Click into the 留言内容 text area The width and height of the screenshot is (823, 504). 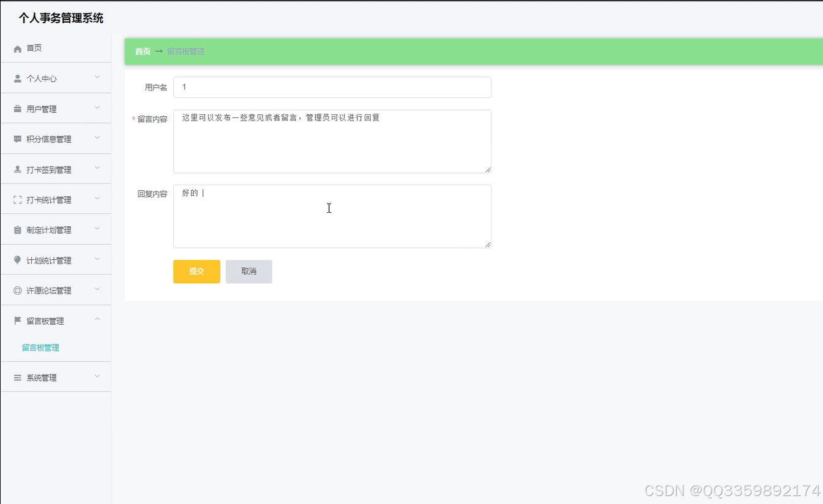(x=332, y=141)
